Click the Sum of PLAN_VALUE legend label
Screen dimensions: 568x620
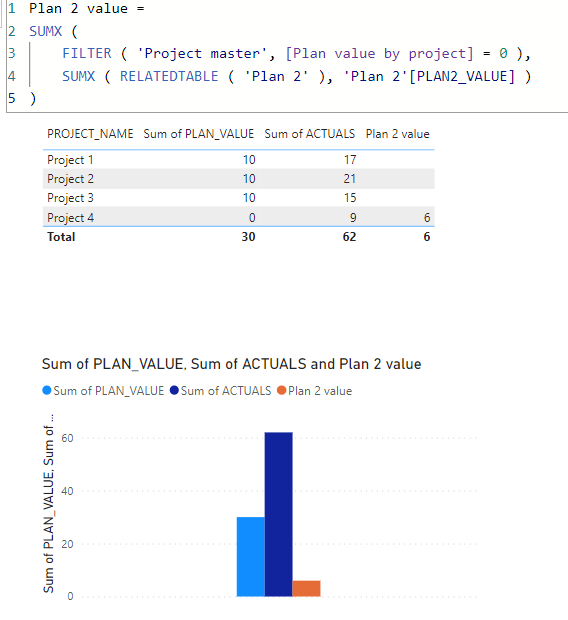108,391
